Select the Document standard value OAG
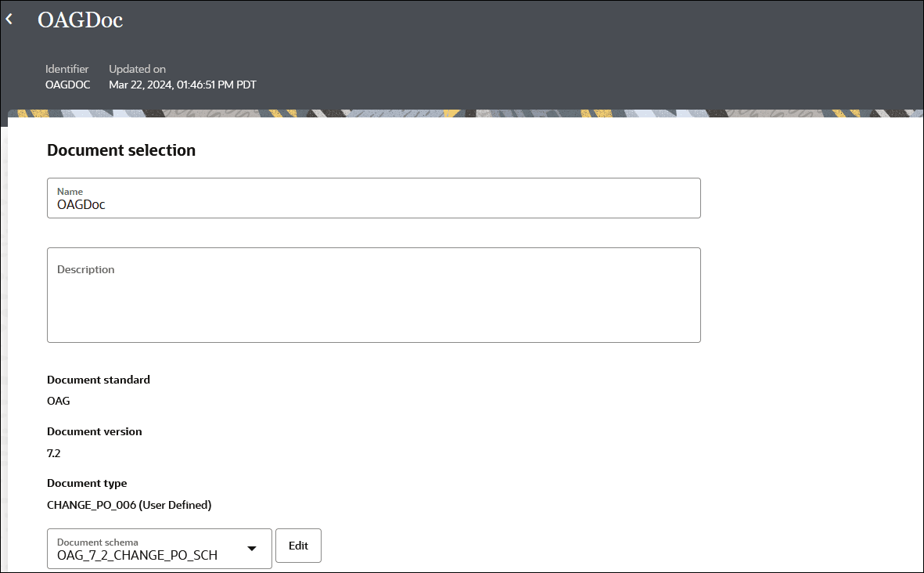The width and height of the screenshot is (924, 573). [x=59, y=401]
